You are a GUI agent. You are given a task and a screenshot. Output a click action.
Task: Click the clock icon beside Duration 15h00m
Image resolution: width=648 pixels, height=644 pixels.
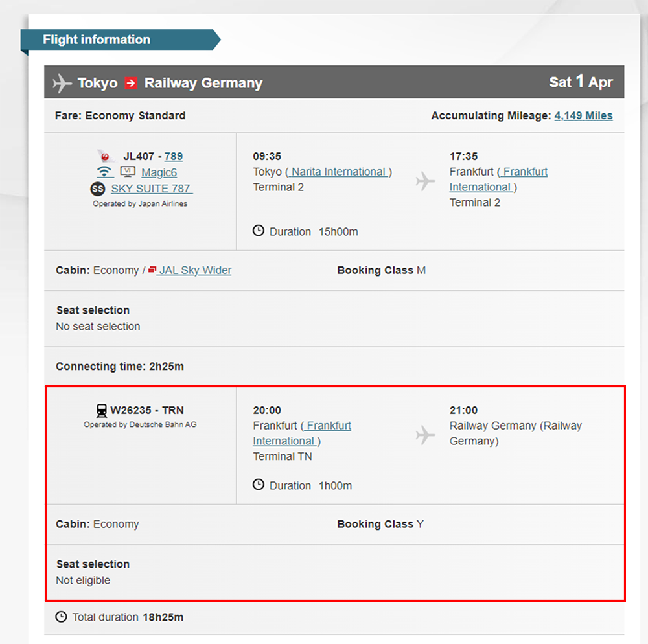coord(259,231)
